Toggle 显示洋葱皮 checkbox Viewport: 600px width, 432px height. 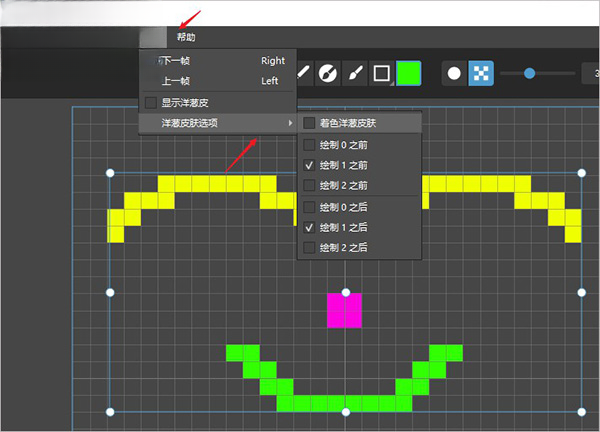151,103
